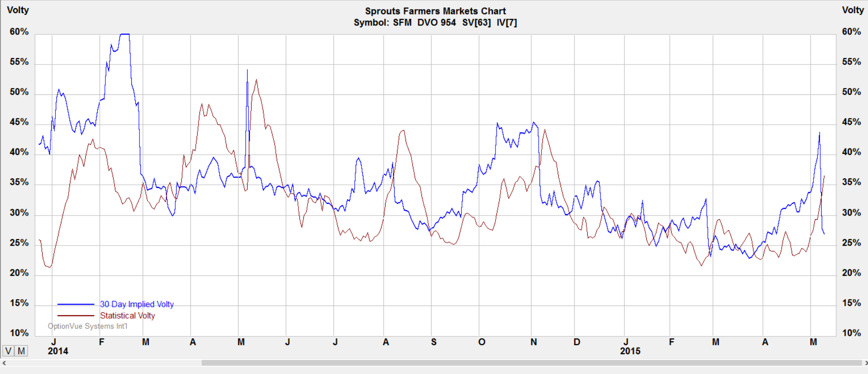Click the V button below the chart
Viewport: 868px width, 374px height.
click(x=8, y=351)
